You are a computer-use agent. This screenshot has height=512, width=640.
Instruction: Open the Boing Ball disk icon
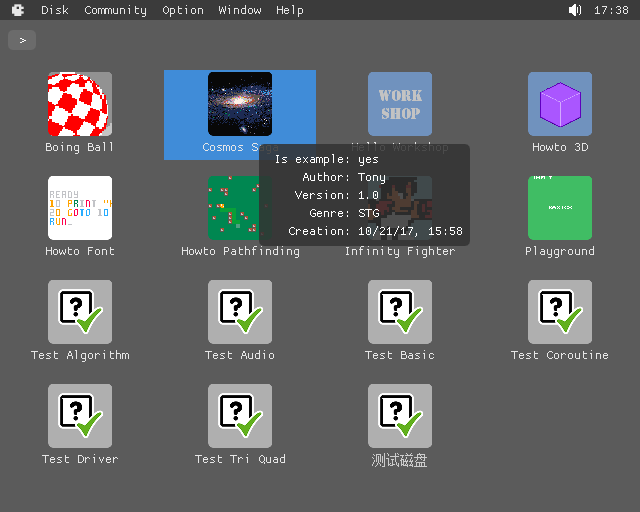[x=80, y=104]
